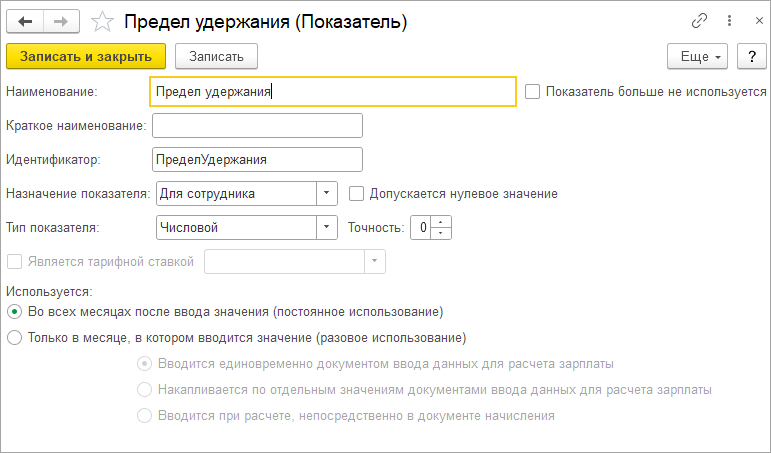Select 'Во всех месяцах' permanent use option

click(14, 312)
